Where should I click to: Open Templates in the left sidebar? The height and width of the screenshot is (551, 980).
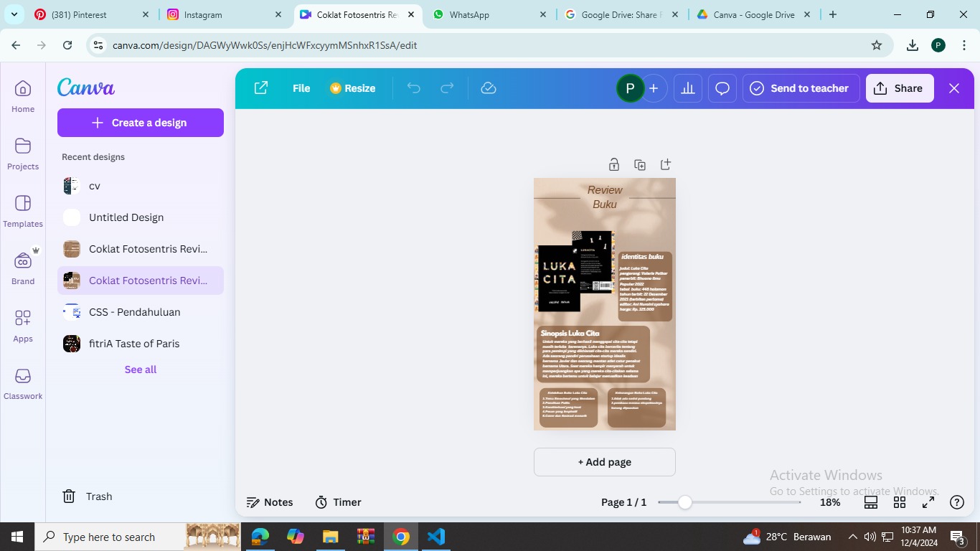[x=23, y=211]
